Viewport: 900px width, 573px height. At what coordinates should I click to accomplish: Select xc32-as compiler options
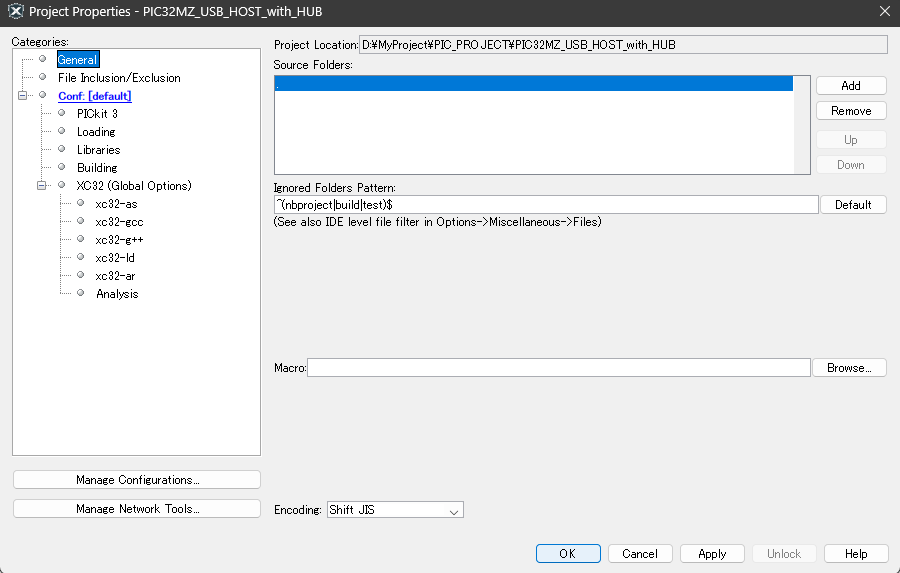[116, 204]
